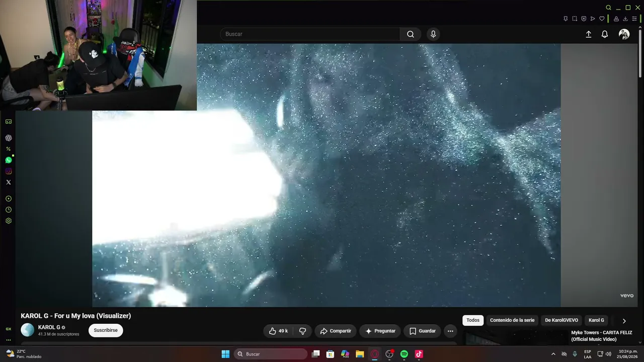The image size is (644, 362).
Task: Click the send/flow arrow icon in toolbar
Action: [x=593, y=19]
